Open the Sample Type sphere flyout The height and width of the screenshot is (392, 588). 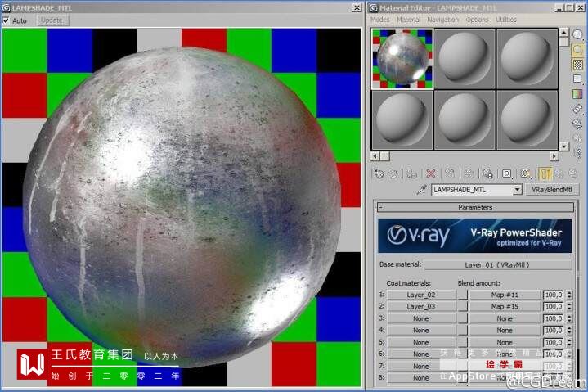point(577,34)
